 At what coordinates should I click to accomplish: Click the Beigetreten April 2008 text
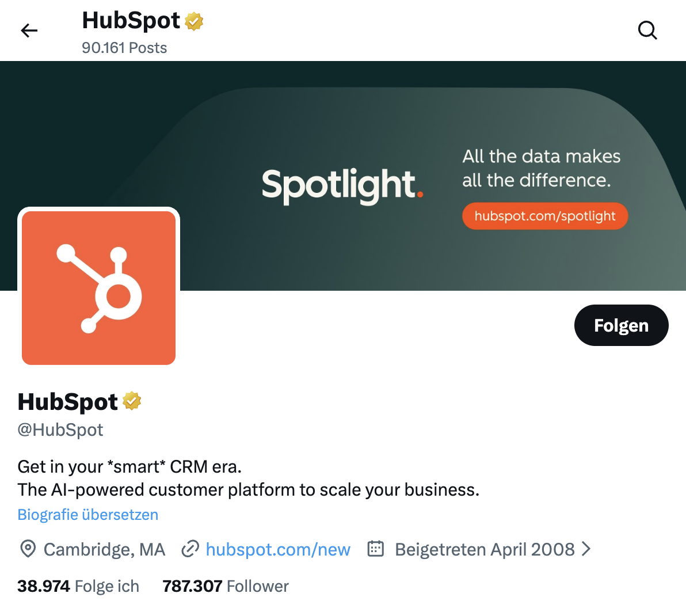coord(485,550)
